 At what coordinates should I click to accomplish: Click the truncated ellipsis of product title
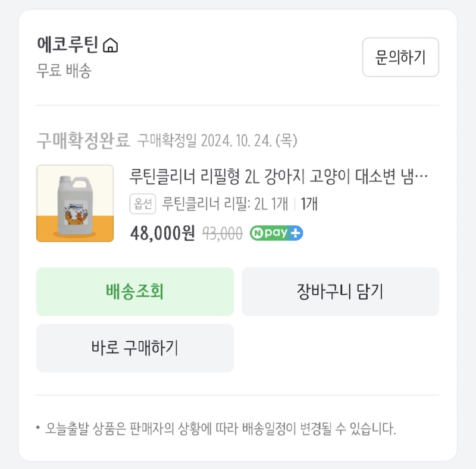tap(421, 177)
